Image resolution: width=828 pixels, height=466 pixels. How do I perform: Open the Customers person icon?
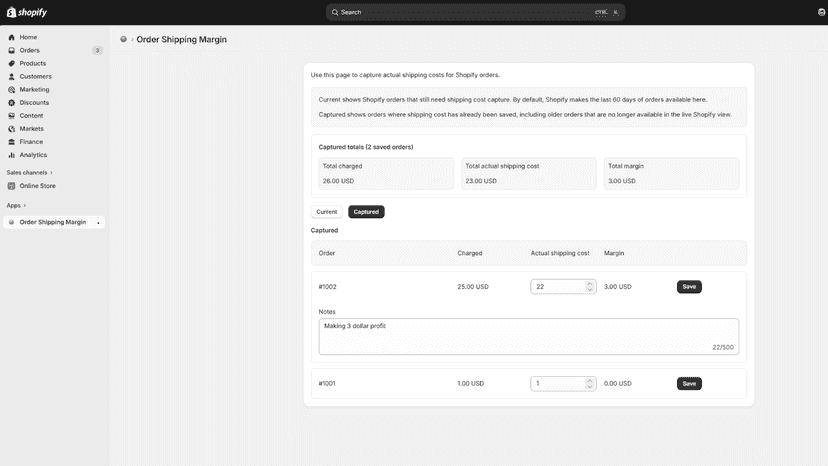(12, 77)
